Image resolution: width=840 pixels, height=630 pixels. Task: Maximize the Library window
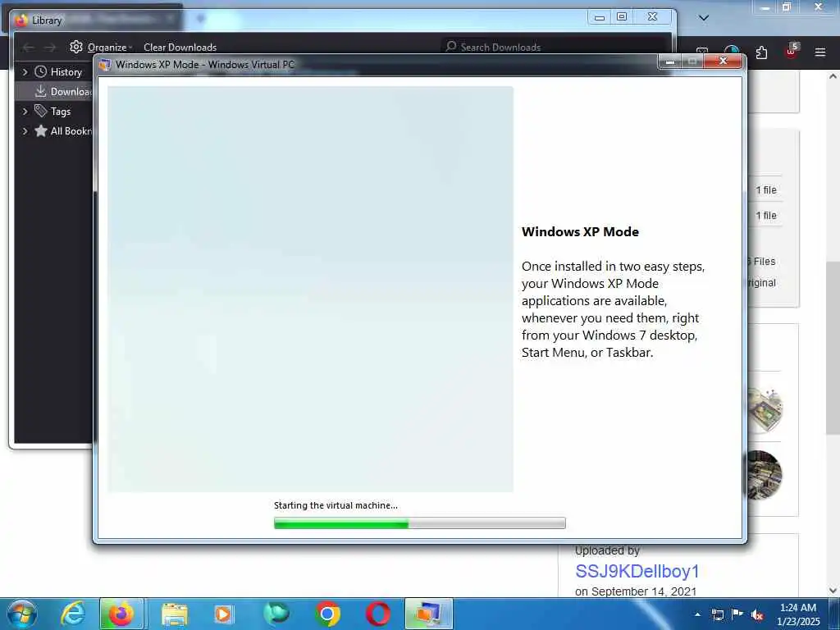622,17
